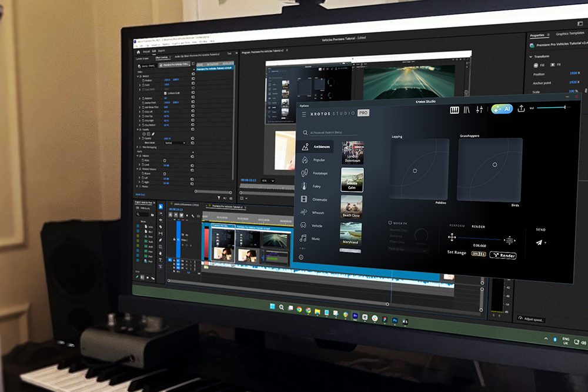Viewport: 588px width, 392px height.
Task: Select the Music note category
Action: (x=303, y=238)
